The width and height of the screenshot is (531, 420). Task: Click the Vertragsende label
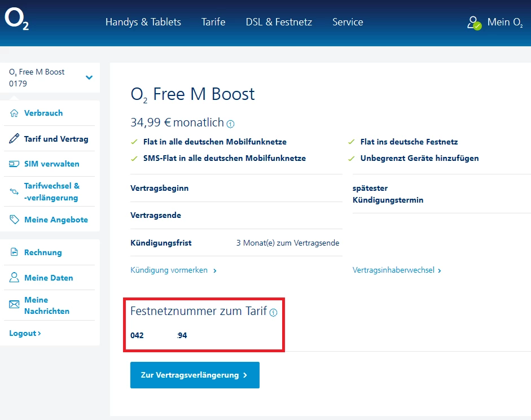point(155,216)
